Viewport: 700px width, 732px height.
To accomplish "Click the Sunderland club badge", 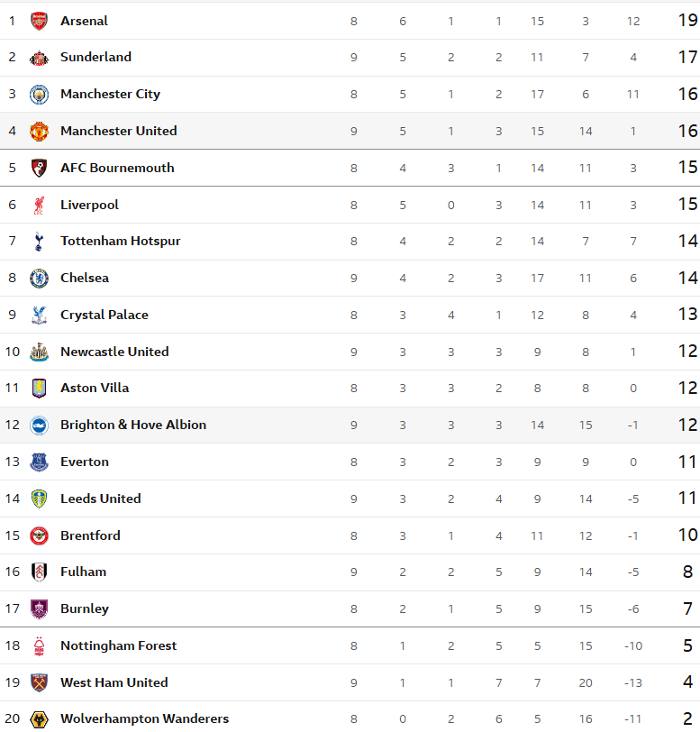I will point(39,58).
